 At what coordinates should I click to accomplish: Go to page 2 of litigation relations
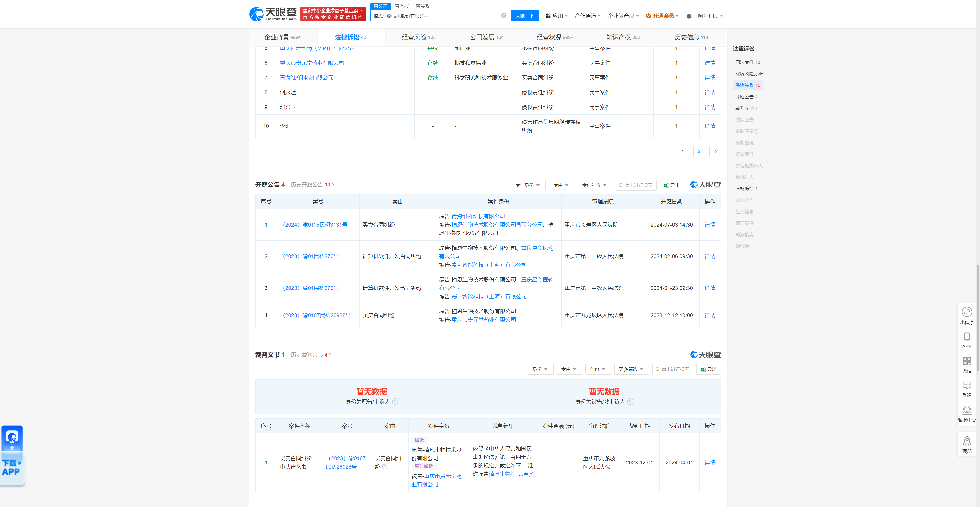pyautogui.click(x=699, y=151)
